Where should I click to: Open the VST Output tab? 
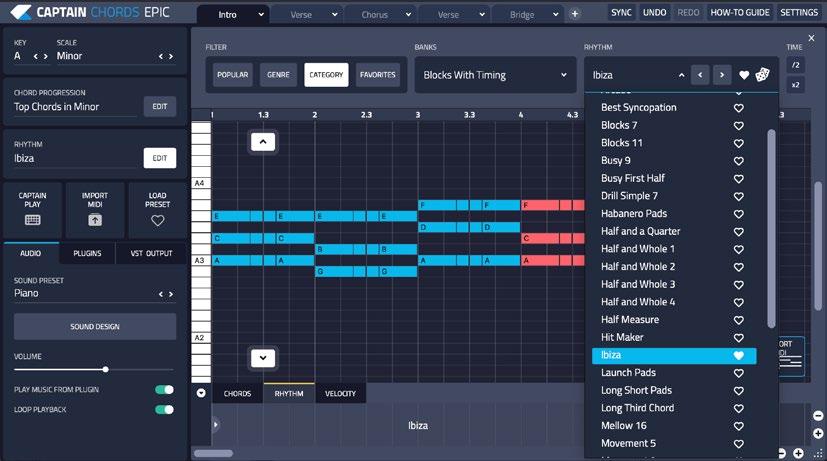tap(151, 253)
